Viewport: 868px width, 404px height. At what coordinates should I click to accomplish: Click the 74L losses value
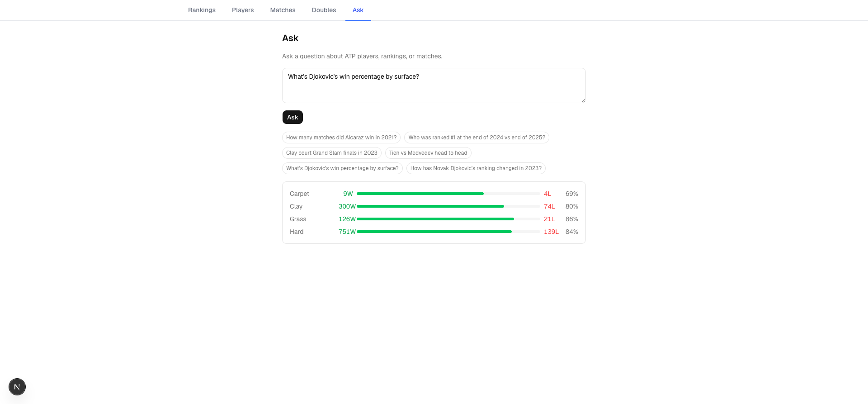point(549,206)
